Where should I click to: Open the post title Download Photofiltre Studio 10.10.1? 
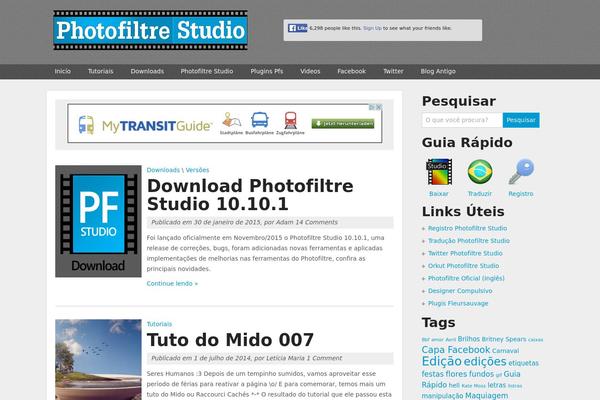250,195
